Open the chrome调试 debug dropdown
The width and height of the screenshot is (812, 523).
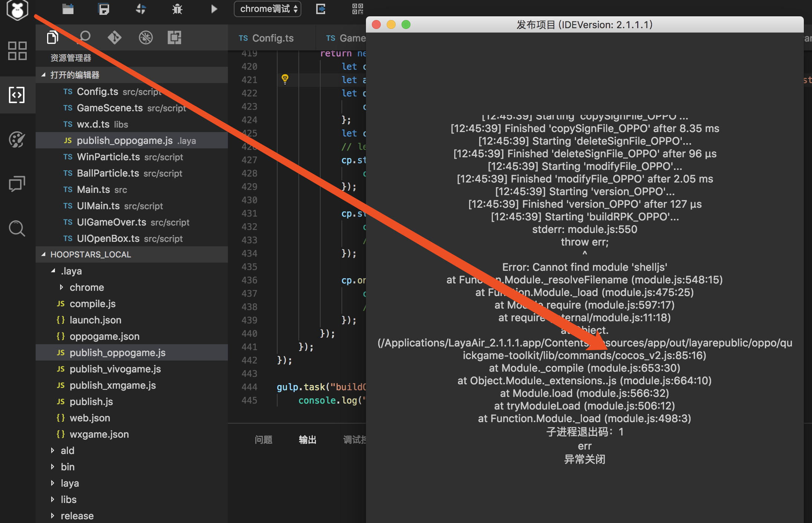[267, 9]
